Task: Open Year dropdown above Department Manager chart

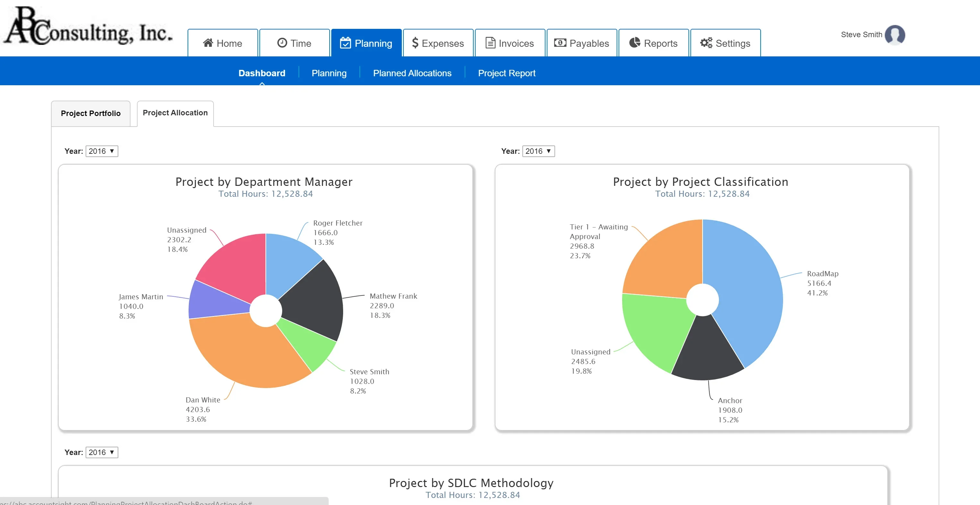Action: [102, 151]
